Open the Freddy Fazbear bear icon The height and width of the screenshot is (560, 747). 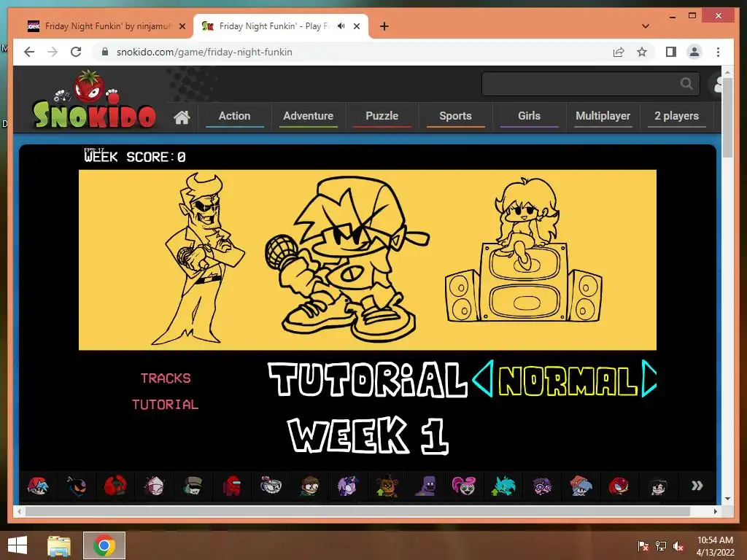[387, 486]
